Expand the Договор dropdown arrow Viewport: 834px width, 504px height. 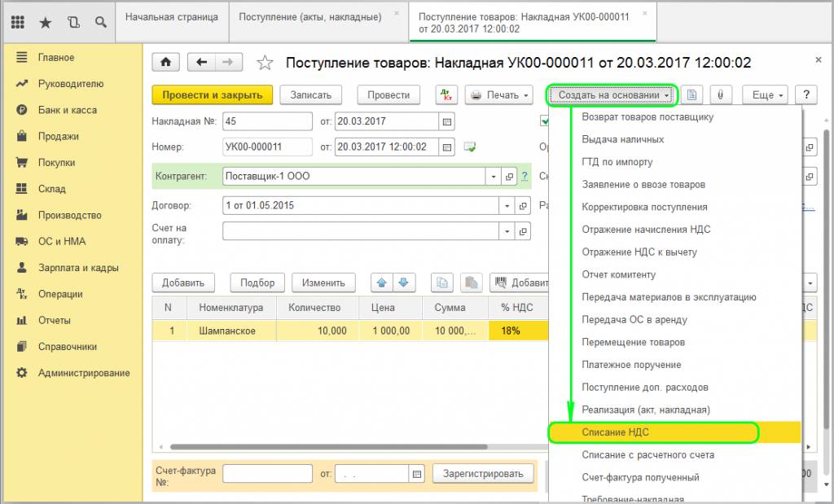pyautogui.click(x=507, y=206)
